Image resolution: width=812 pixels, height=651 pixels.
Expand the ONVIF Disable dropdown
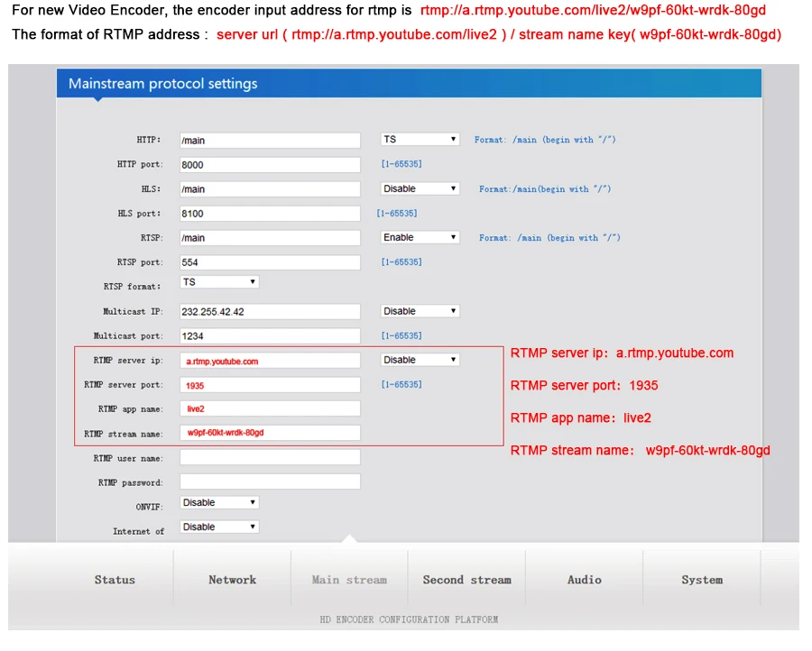219,502
